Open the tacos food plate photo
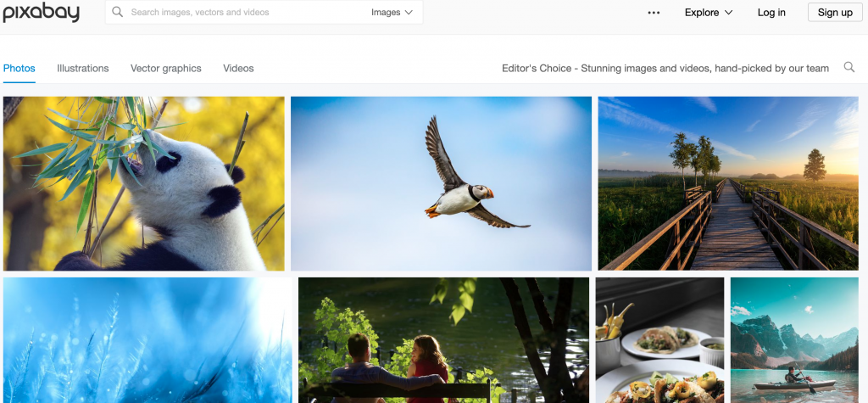This screenshot has width=868, height=403. (659, 340)
